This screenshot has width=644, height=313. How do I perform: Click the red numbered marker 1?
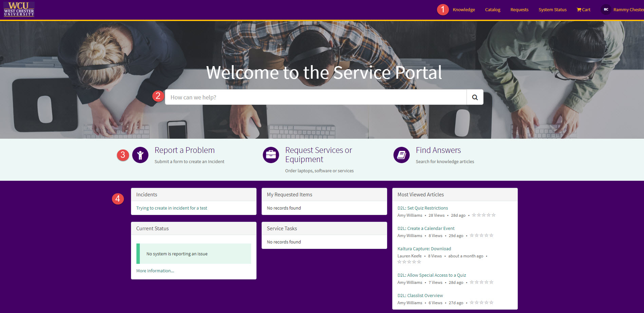pyautogui.click(x=443, y=10)
